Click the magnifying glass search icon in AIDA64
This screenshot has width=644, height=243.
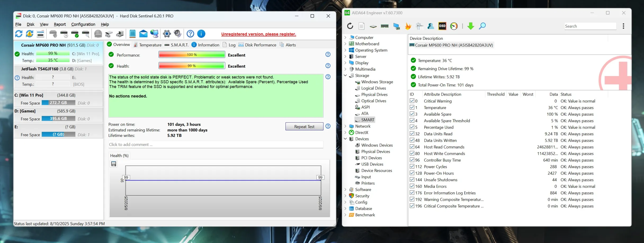482,26
